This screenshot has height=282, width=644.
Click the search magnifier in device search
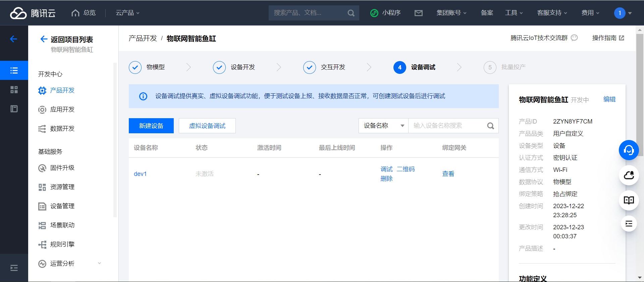(490, 126)
